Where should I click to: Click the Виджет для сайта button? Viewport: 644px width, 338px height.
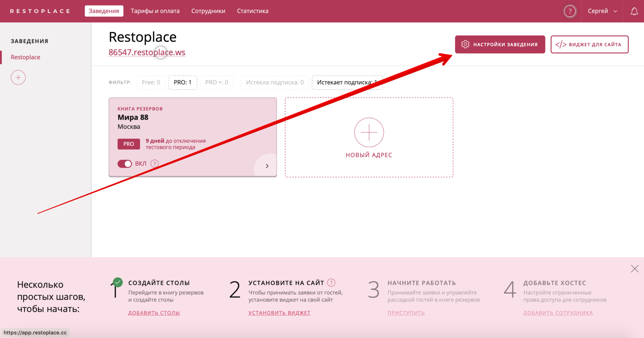click(x=590, y=45)
